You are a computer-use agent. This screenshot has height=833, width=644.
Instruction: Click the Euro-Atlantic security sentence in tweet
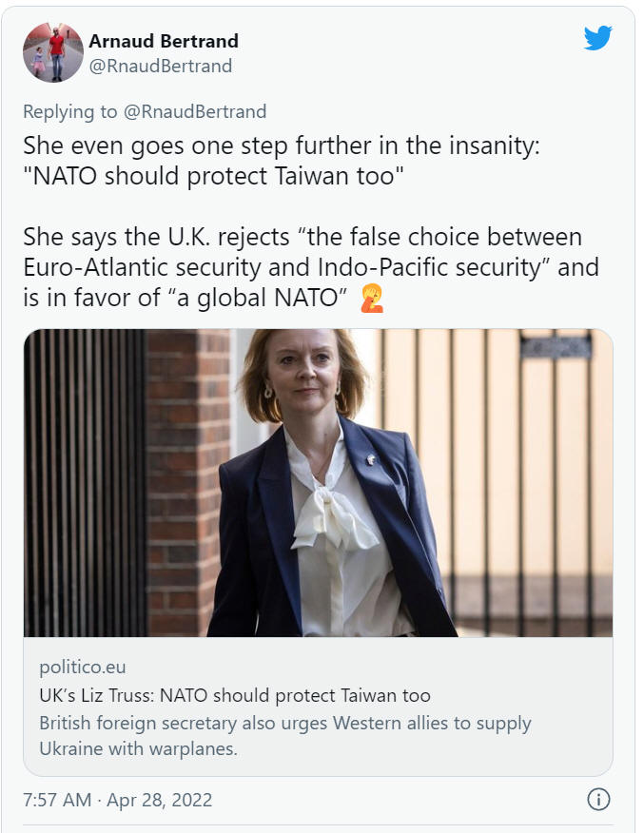point(311,266)
